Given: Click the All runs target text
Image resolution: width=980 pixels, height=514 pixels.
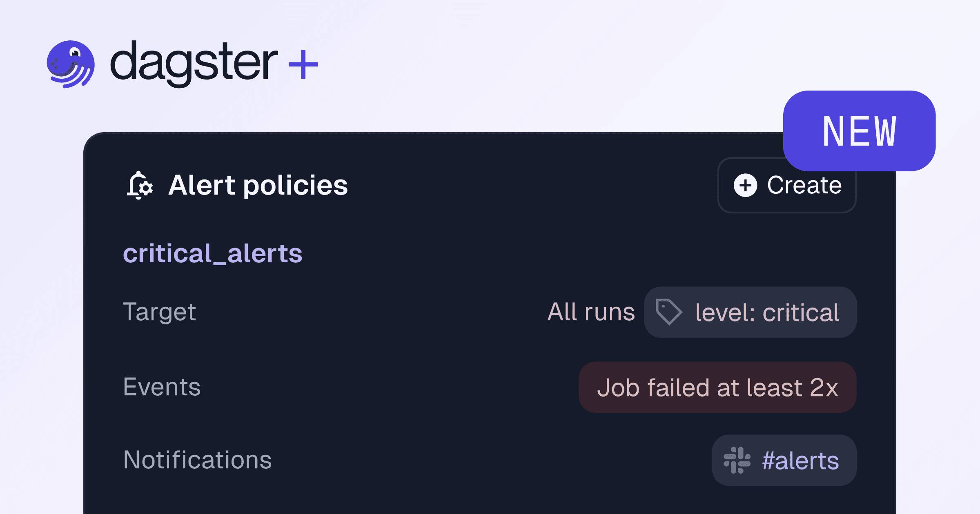Looking at the screenshot, I should point(591,312).
